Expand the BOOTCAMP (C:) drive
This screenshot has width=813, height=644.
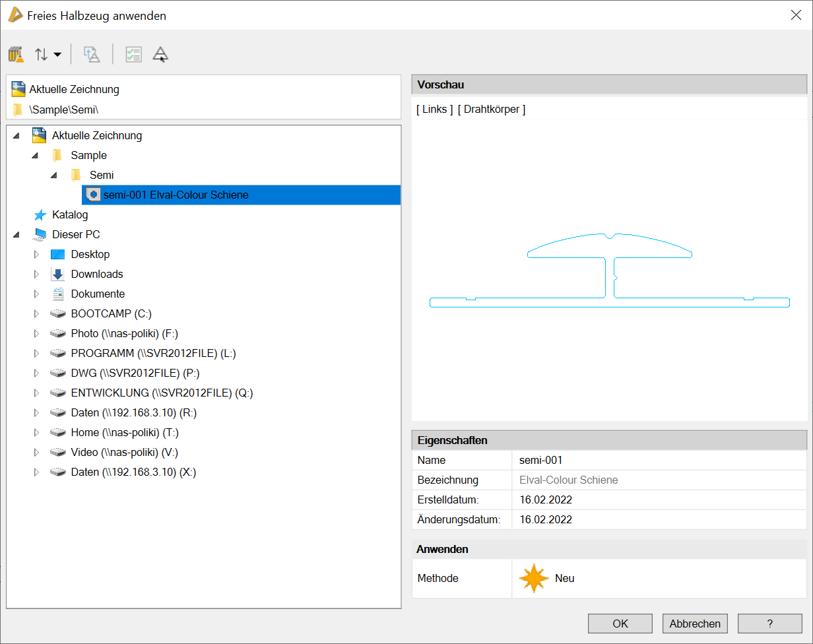click(36, 314)
